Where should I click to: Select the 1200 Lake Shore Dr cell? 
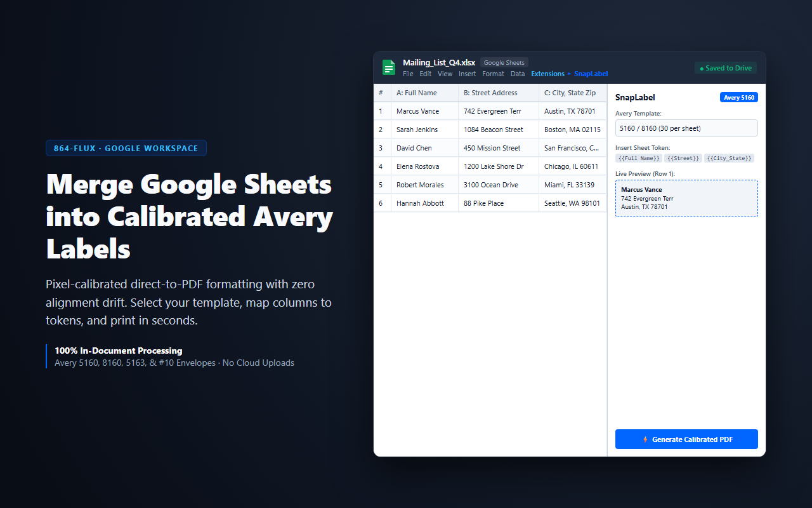pos(499,166)
